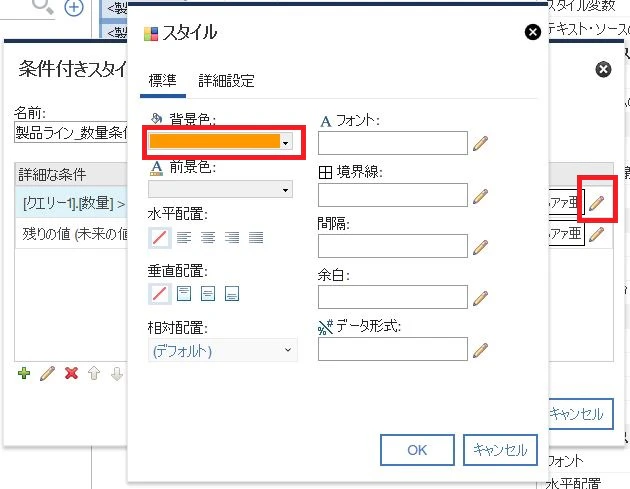Click the フォント font input field

click(x=393, y=143)
